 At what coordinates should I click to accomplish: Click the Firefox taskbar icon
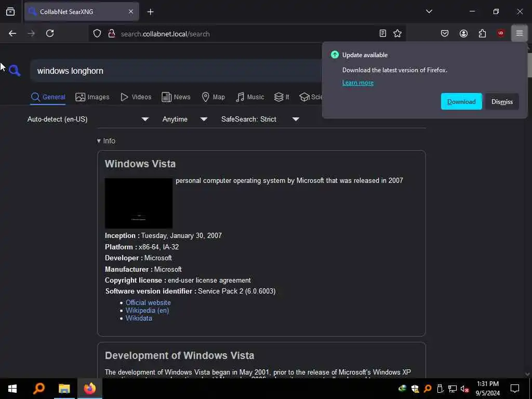pyautogui.click(x=90, y=389)
